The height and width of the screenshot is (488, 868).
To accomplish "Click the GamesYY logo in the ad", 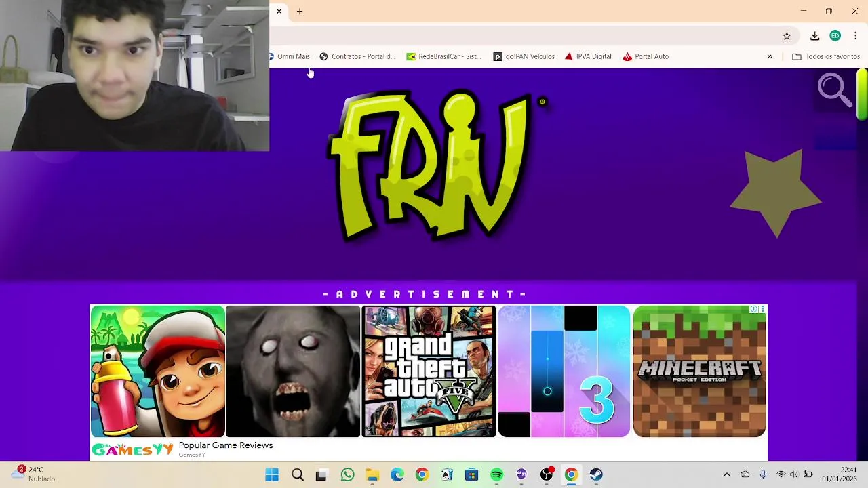I will click(x=132, y=449).
